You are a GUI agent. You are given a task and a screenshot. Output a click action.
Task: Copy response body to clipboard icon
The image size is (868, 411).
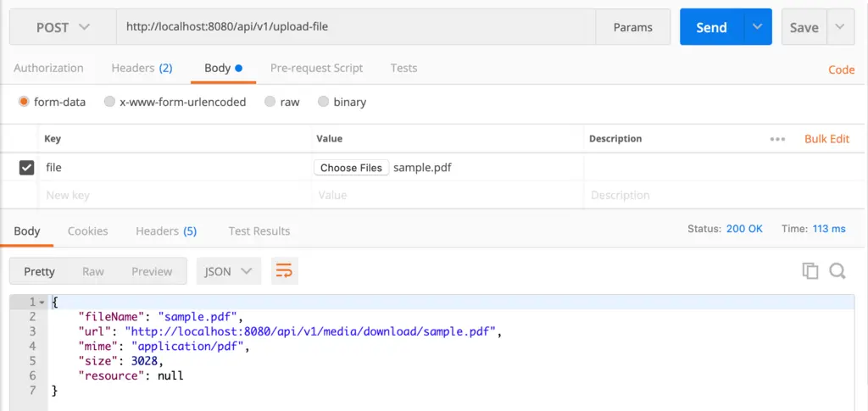810,270
